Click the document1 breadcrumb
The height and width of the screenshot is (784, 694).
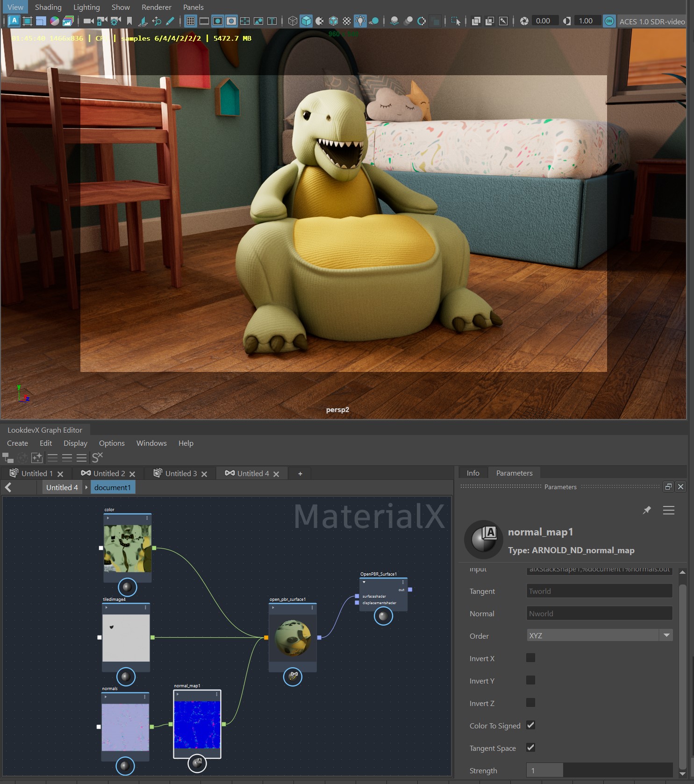(x=113, y=487)
